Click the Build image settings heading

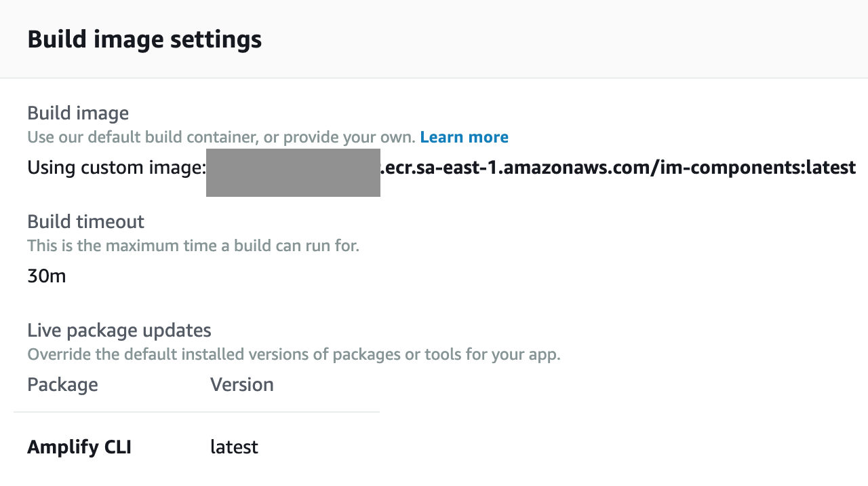coord(144,39)
